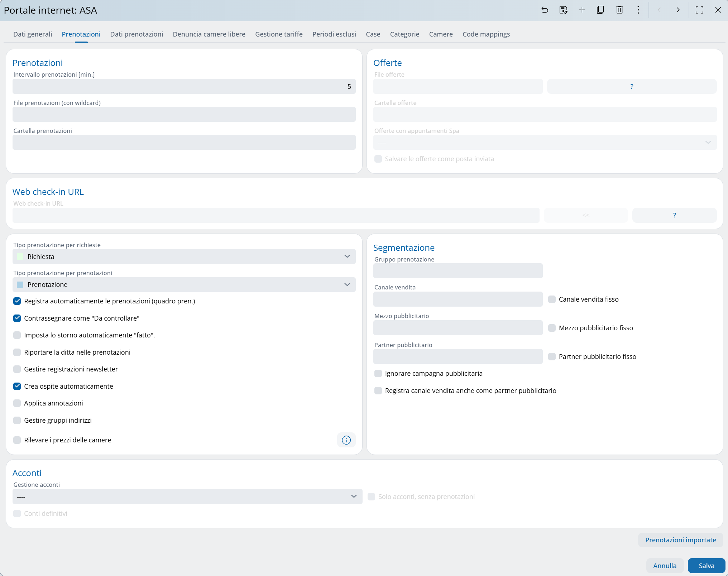This screenshot has width=728, height=576.
Task: Open Gestione acconti dropdown
Action: tap(187, 496)
